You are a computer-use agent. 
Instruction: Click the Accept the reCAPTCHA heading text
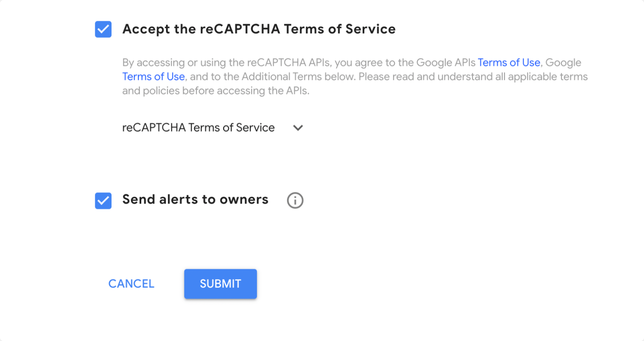[x=258, y=29]
